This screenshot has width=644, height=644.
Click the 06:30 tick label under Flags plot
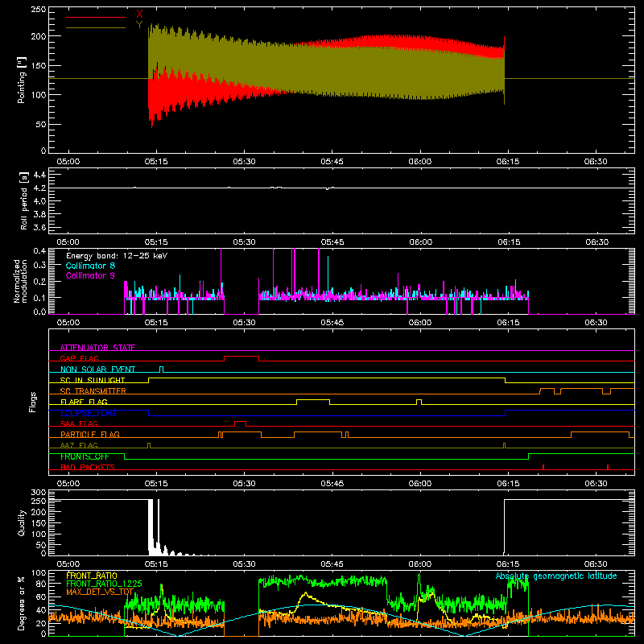click(596, 484)
